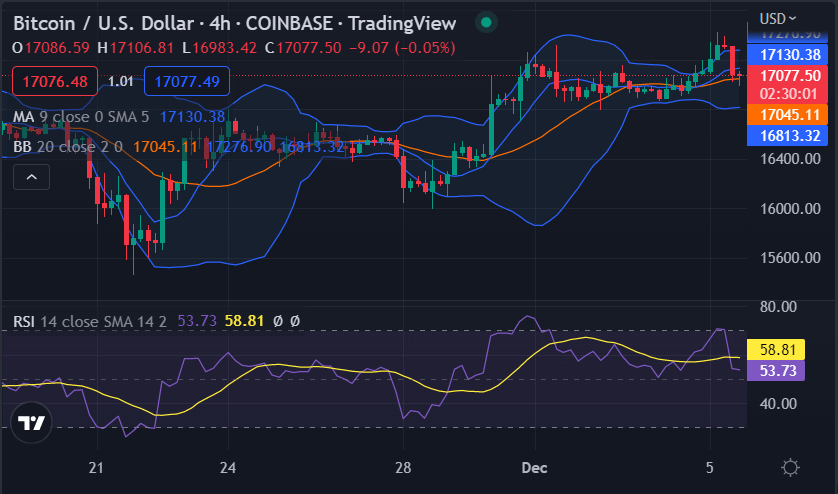
Task: Click the 17130.38 MA price label
Action: 787,55
